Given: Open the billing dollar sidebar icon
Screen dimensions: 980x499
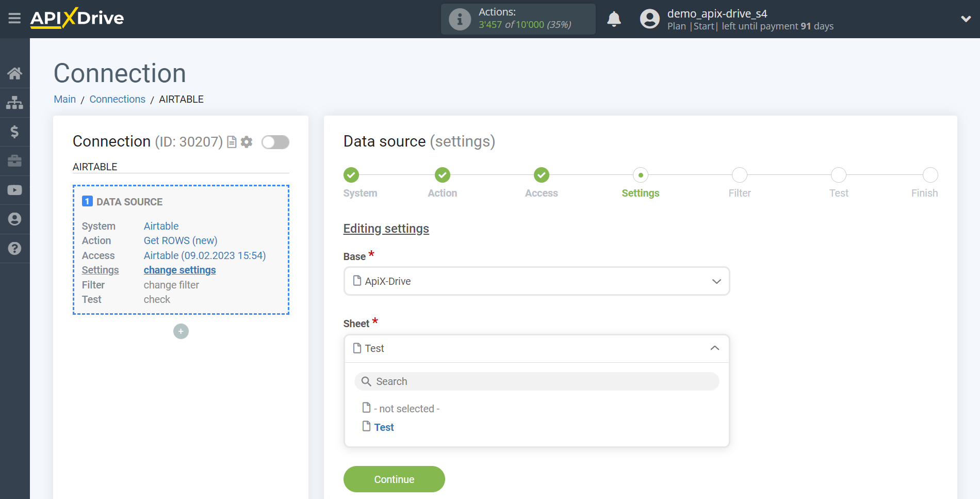Looking at the screenshot, I should pyautogui.click(x=14, y=132).
